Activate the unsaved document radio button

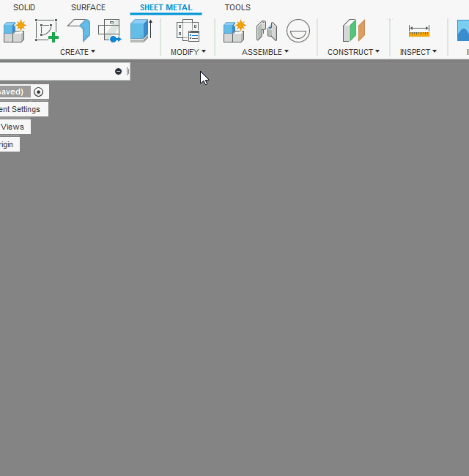(39, 92)
